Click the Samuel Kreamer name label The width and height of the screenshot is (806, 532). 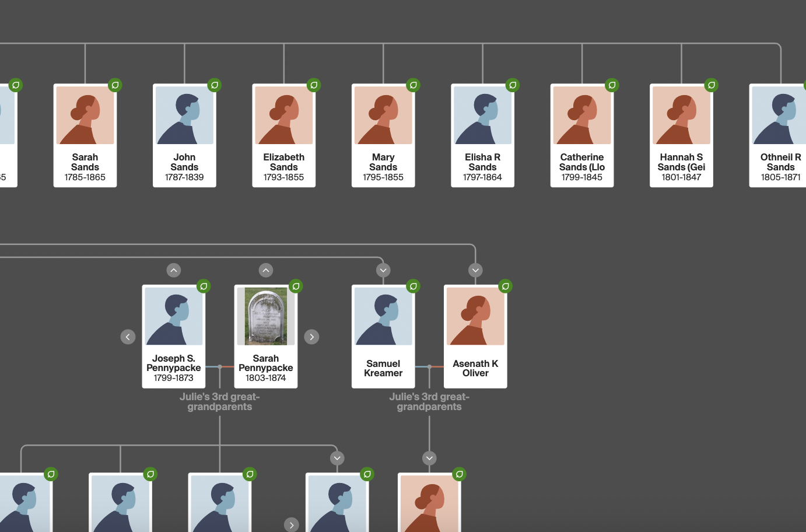(383, 369)
